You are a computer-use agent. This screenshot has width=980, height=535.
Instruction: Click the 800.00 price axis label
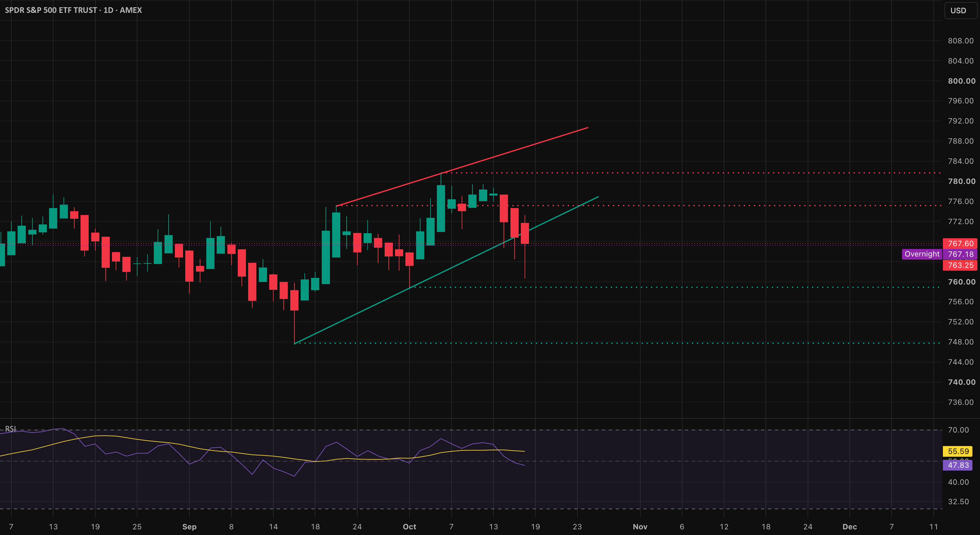coord(961,81)
